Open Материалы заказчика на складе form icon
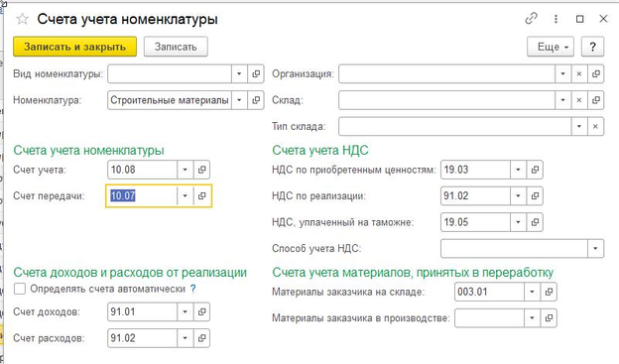619x364 pixels. click(x=549, y=293)
